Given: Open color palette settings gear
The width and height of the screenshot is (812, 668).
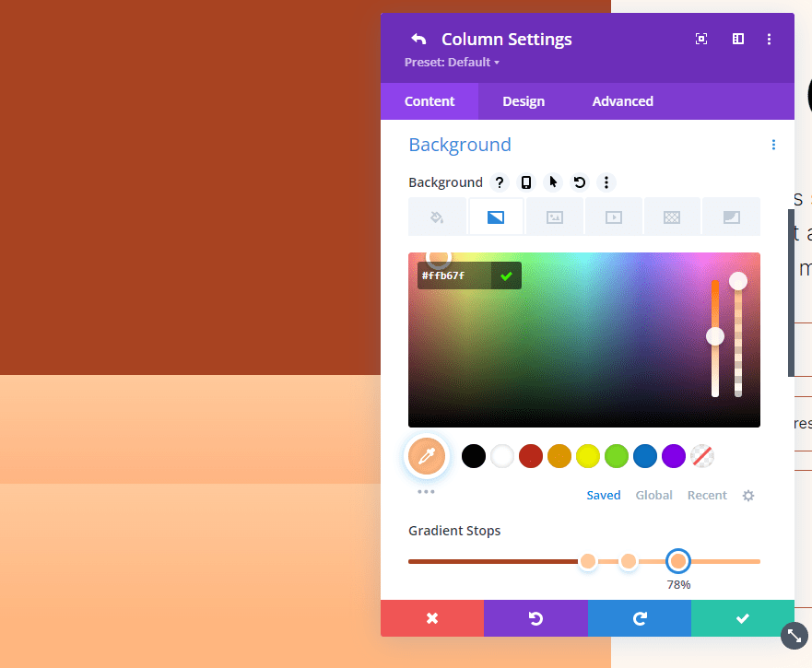Looking at the screenshot, I should [x=748, y=496].
